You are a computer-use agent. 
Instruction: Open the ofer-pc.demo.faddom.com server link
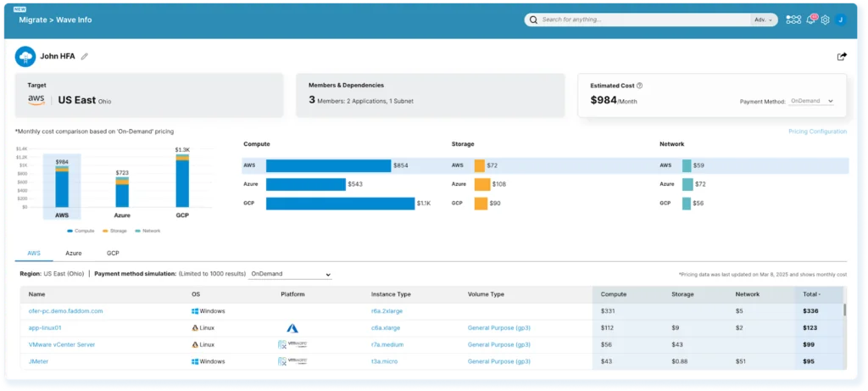65,311
